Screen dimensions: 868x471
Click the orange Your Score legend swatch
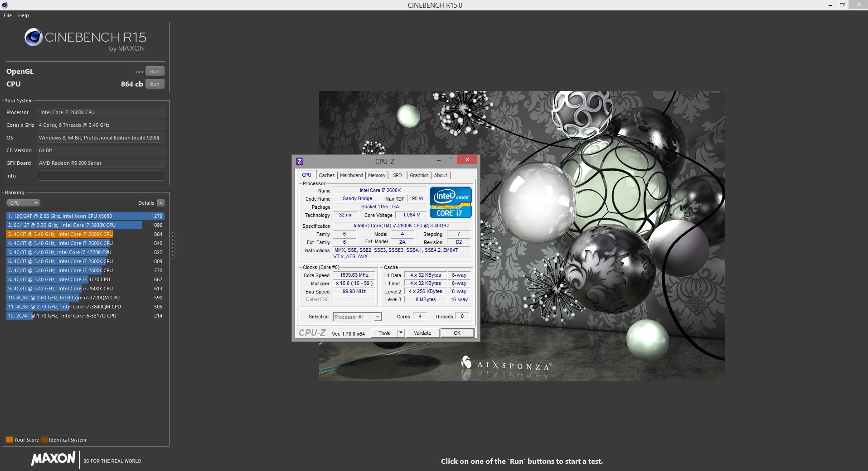10,440
